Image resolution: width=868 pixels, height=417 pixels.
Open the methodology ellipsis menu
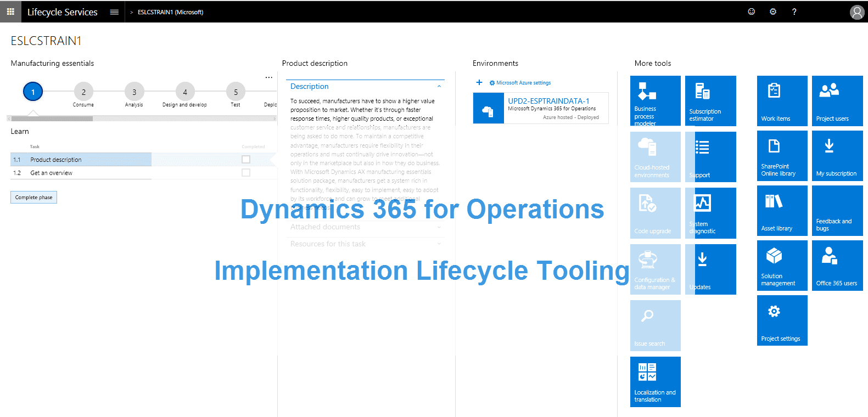[x=268, y=77]
